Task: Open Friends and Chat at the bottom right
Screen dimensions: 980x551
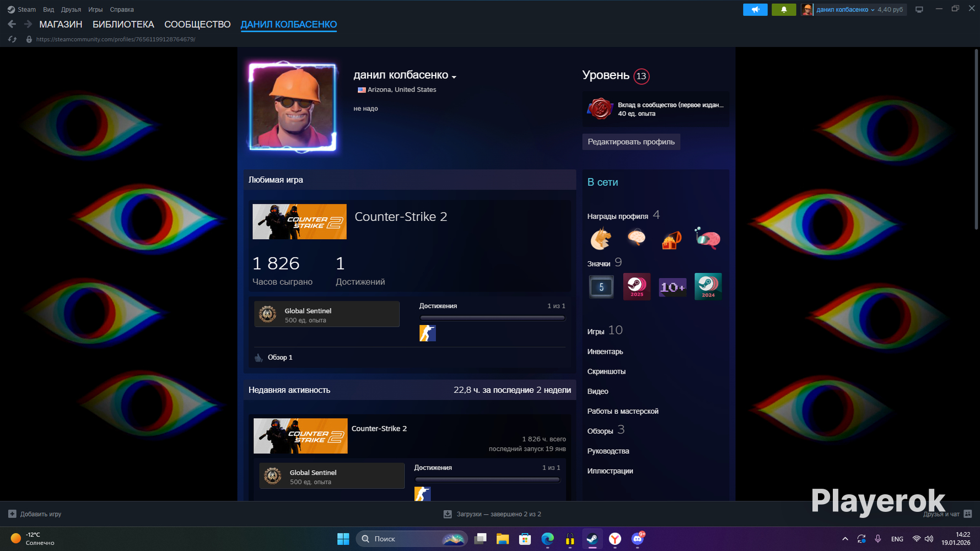Action: click(947, 514)
